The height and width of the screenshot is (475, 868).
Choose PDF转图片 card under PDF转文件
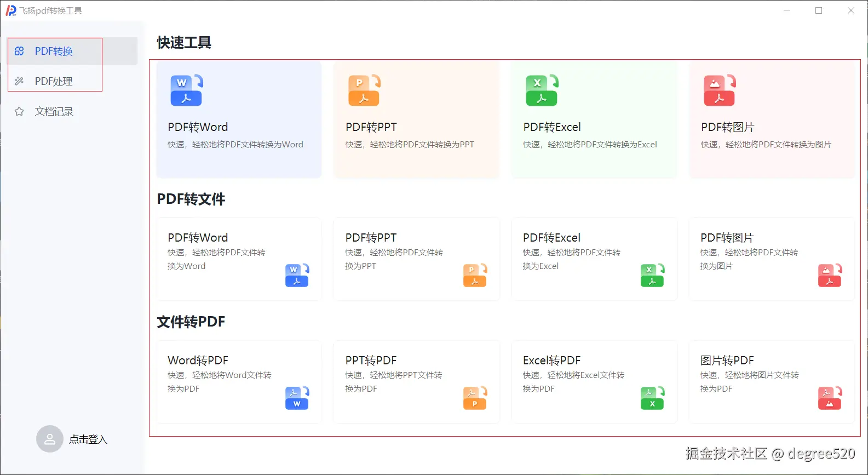[x=772, y=259]
